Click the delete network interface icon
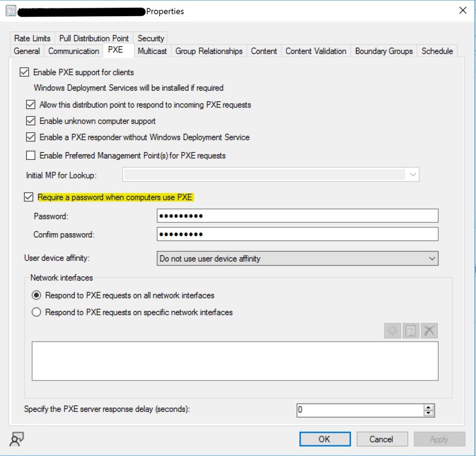 429,331
